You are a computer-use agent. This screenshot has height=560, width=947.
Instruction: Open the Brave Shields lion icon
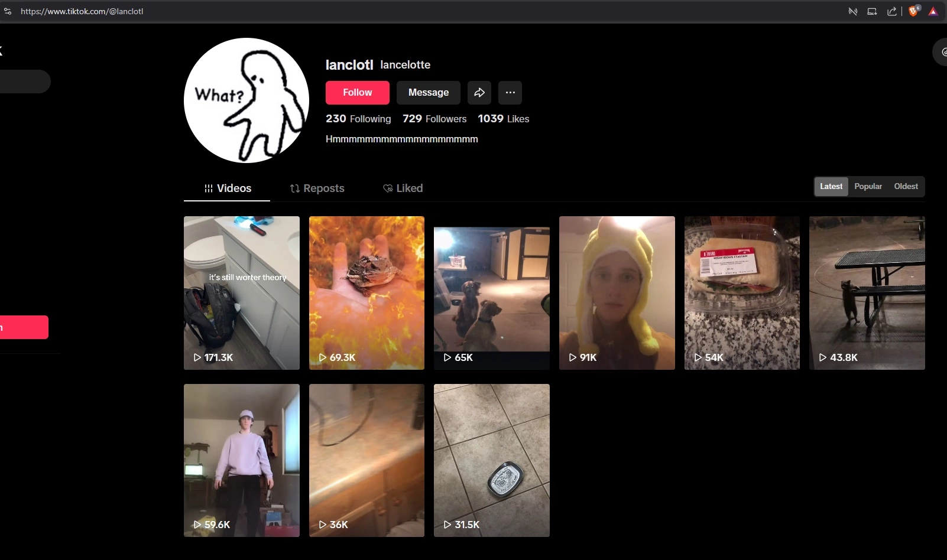click(914, 11)
